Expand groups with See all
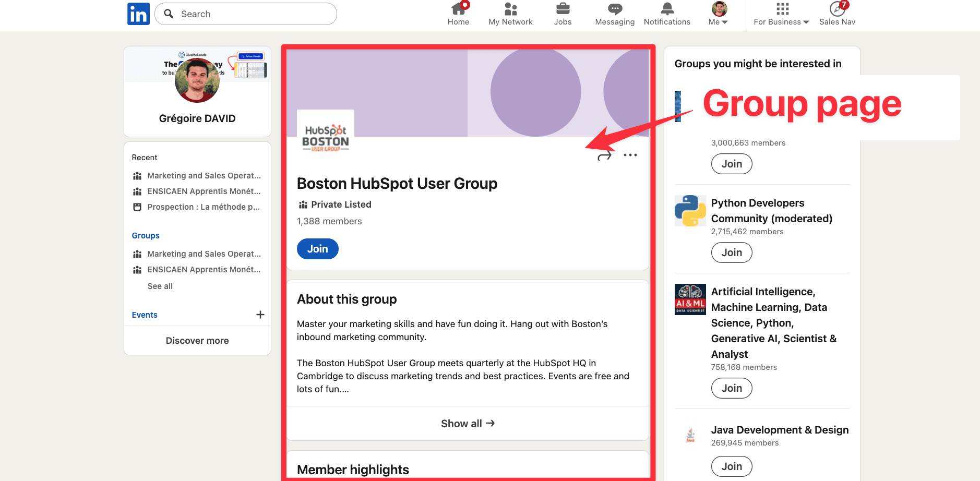 click(x=160, y=286)
